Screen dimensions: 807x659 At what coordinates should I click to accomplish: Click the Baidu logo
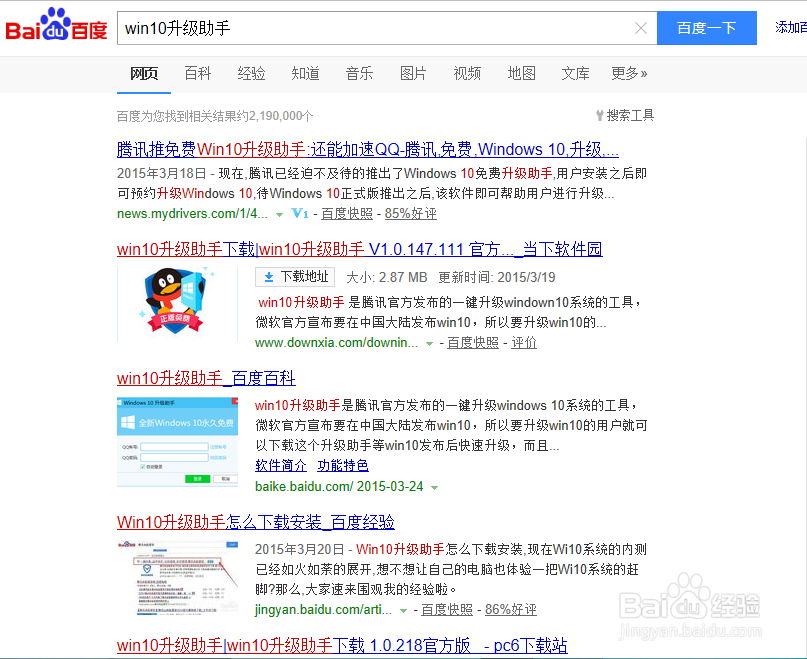pyautogui.click(x=56, y=25)
